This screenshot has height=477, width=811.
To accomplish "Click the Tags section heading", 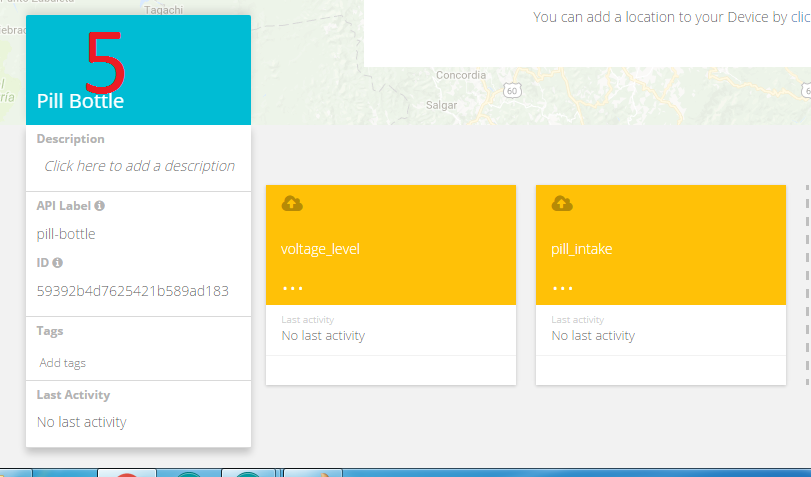I will click(50, 331).
